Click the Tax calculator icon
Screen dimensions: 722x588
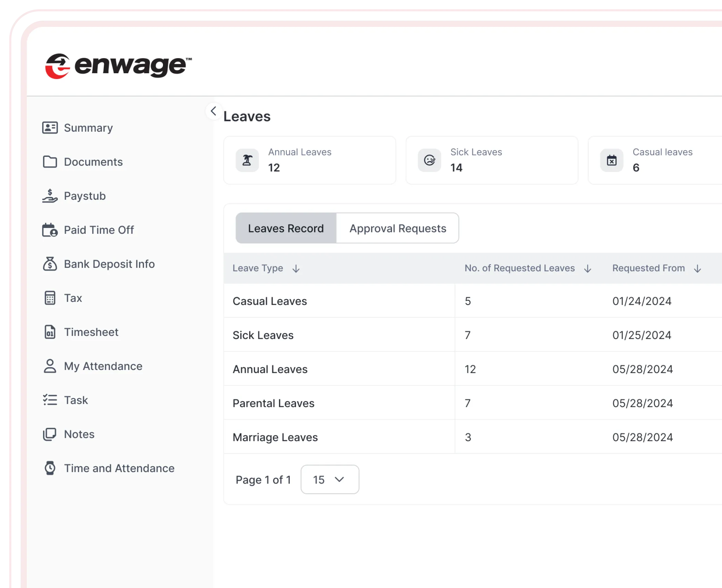click(x=50, y=298)
